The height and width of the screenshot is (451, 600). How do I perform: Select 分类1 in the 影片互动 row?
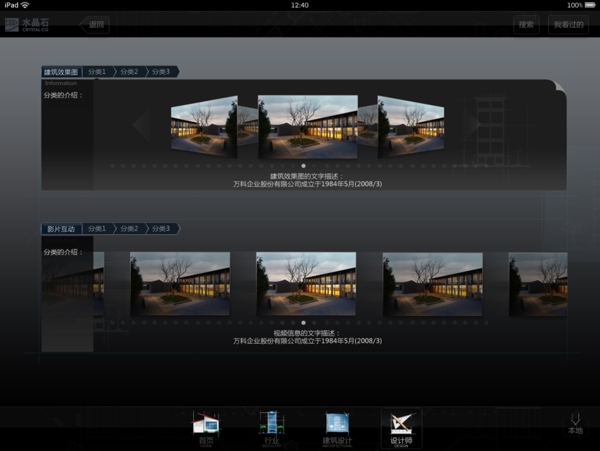click(97, 229)
